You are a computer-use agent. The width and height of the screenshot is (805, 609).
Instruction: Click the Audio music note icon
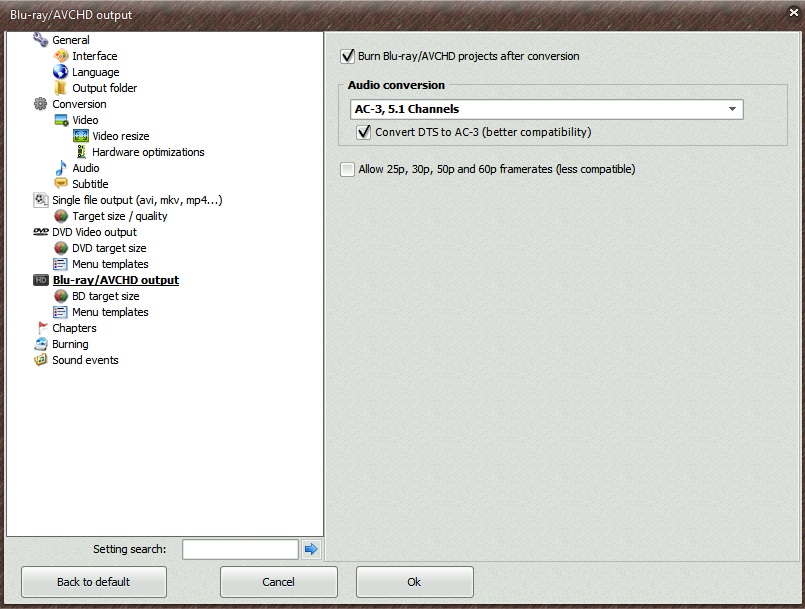coord(61,168)
